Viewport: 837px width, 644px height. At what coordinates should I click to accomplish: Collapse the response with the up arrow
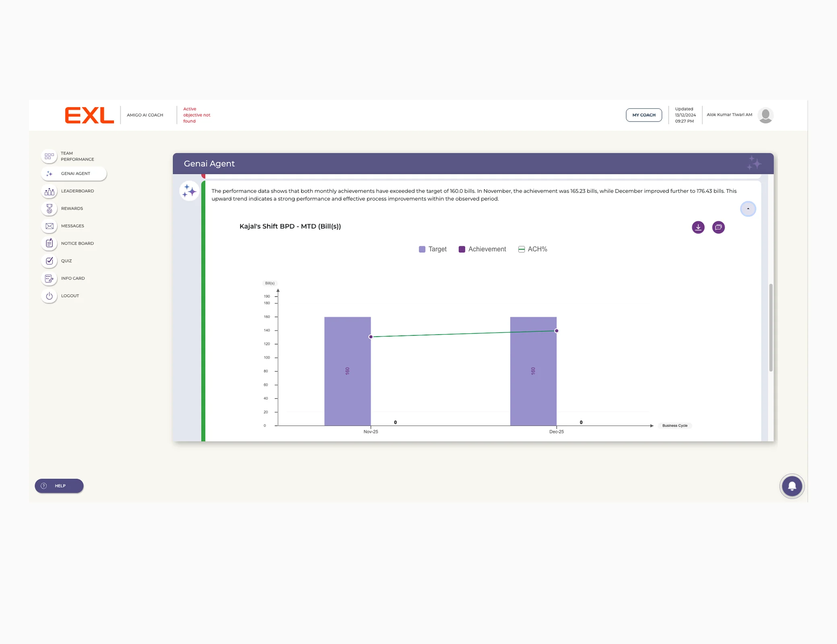pos(748,209)
